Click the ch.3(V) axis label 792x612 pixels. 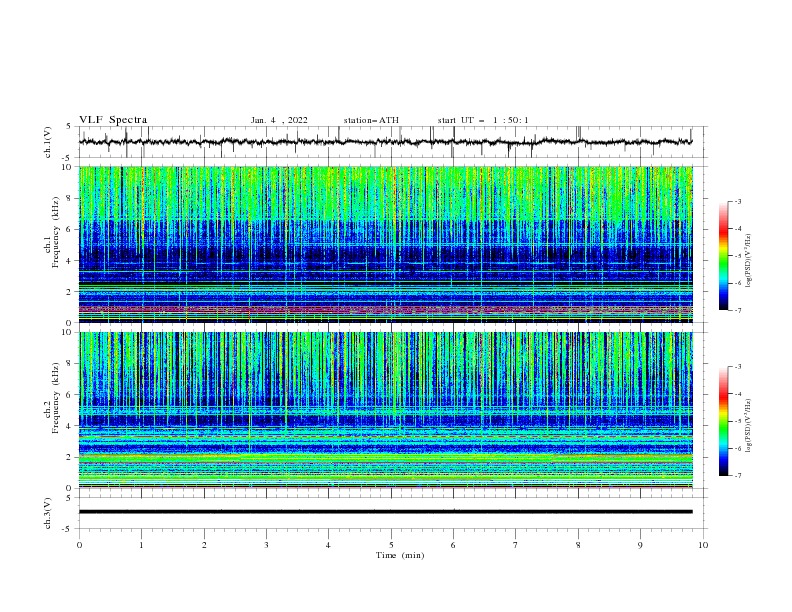[48, 513]
